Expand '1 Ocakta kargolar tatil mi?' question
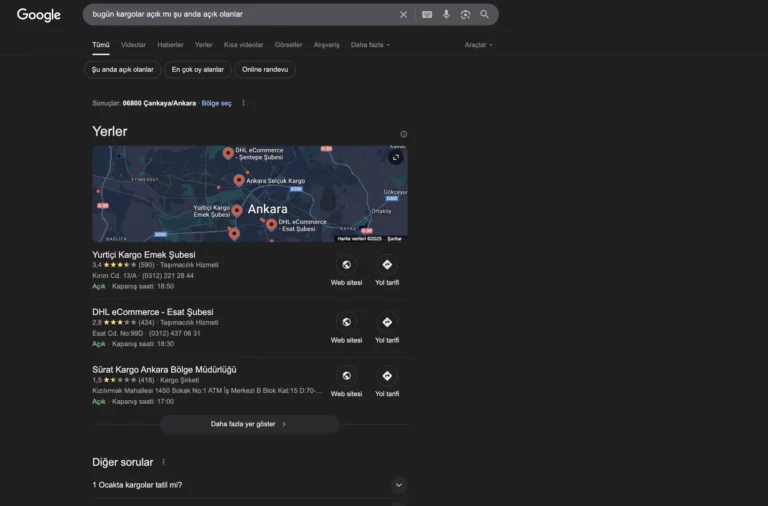This screenshot has width=768, height=506. point(398,485)
